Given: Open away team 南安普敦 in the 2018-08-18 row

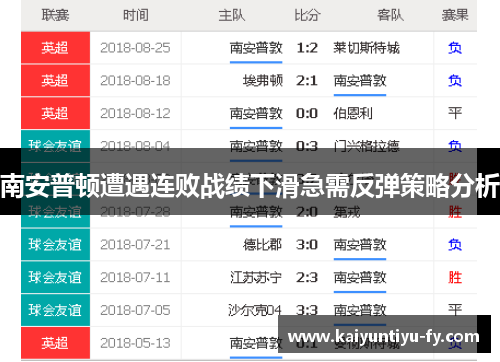Looking at the screenshot, I should 360,81.
